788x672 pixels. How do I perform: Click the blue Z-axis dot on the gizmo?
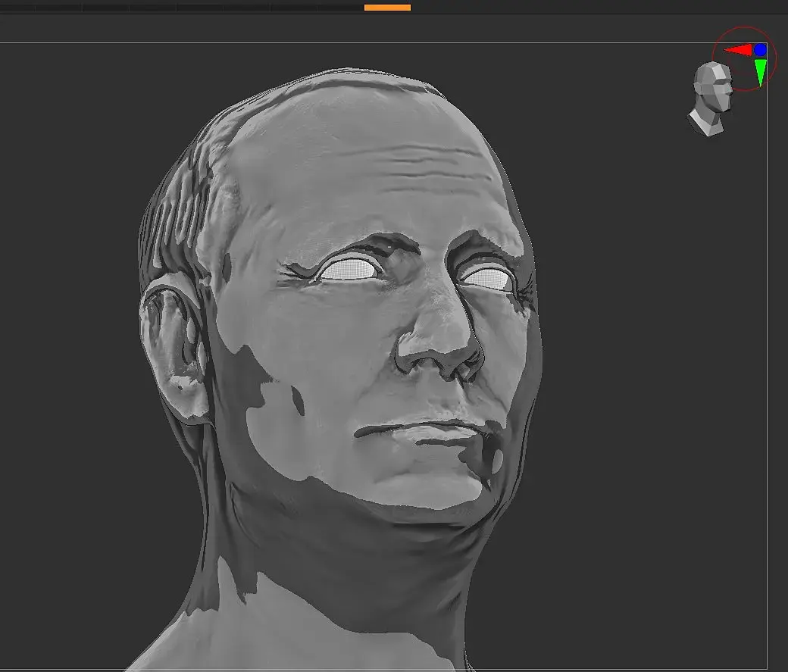coord(761,50)
